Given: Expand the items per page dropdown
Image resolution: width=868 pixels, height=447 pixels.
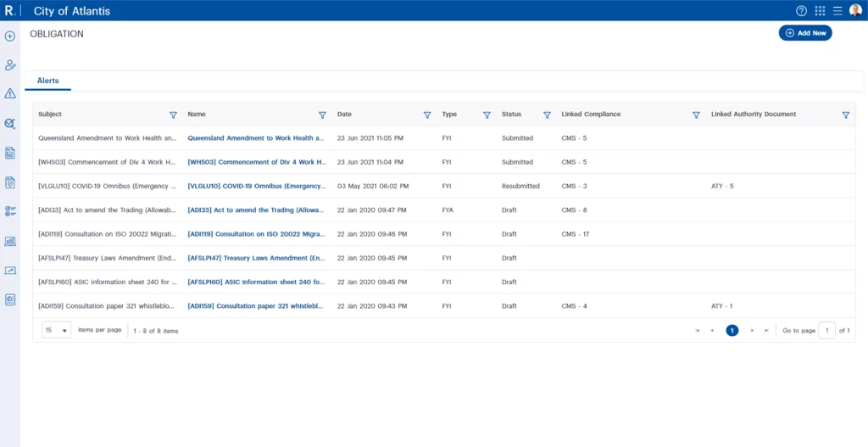Looking at the screenshot, I should tap(57, 330).
